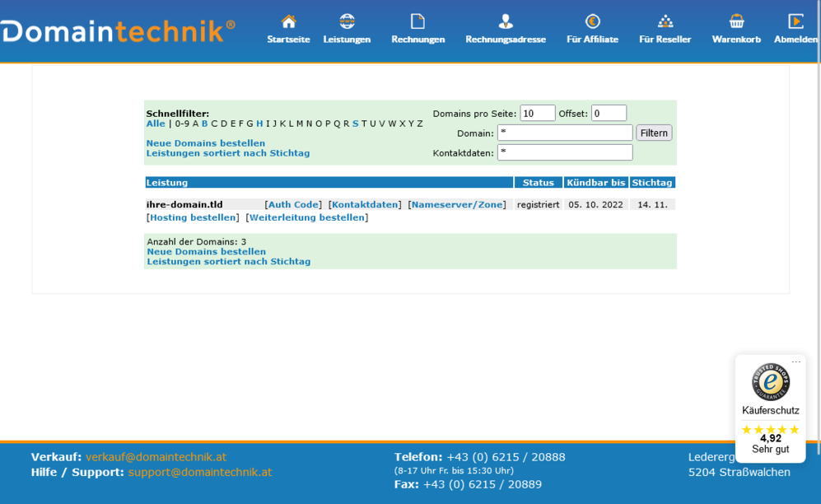Viewport: 821px width, 504px height.
Task: Focus the Kontaktdaten filter text field
Action: (x=565, y=152)
